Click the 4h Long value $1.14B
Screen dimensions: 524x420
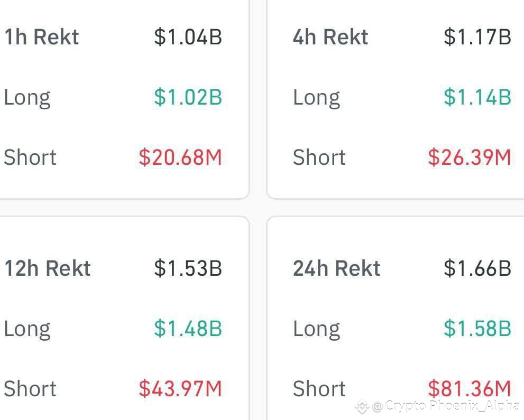point(477,97)
